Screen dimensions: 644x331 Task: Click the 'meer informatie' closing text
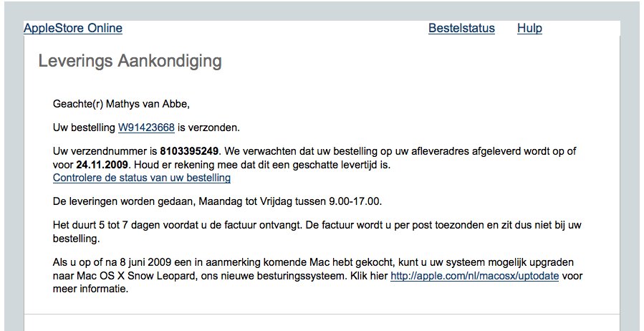click(90, 289)
